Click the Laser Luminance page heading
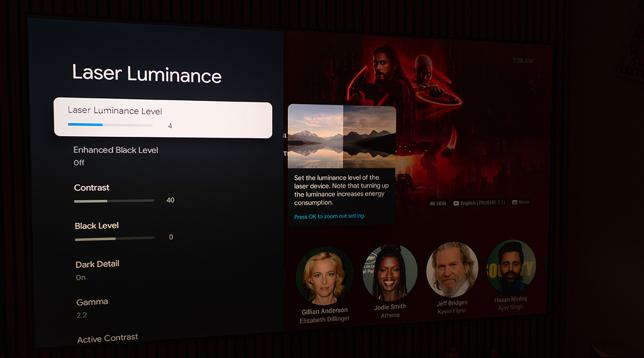Screen dimensions: 644x358 point(146,73)
